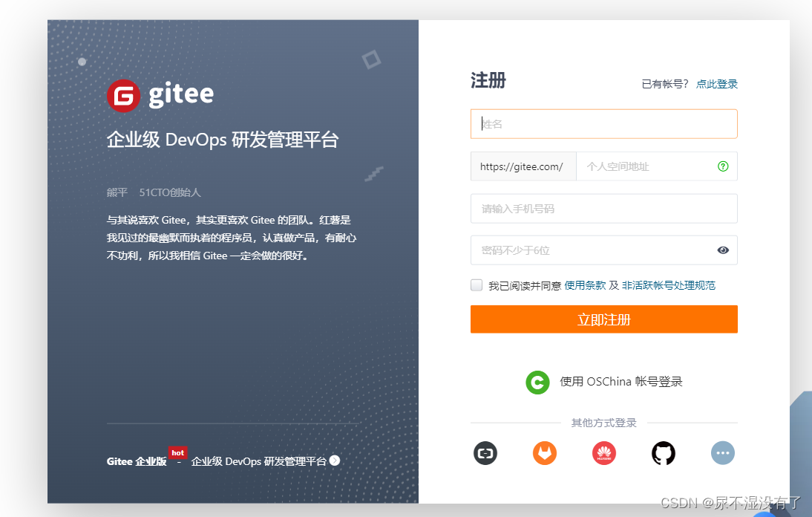Screen dimensions: 812x517
Task: Focus the 请输入手机号码 input field
Action: click(604, 209)
